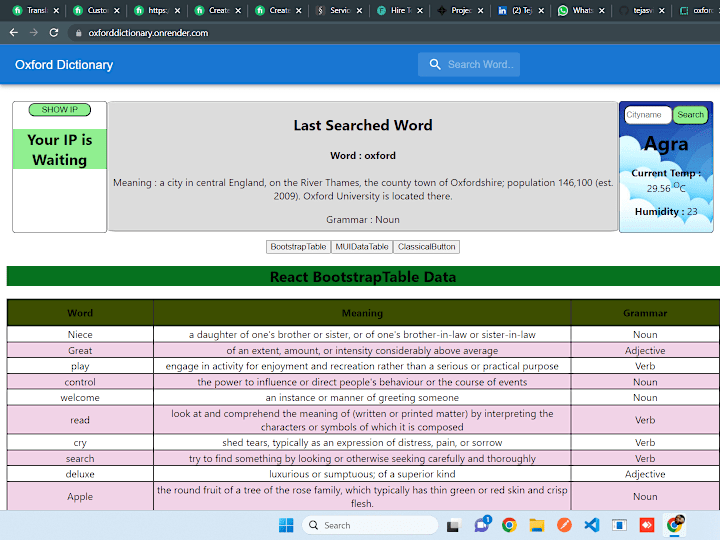The image size is (720, 540).
Task: Select the Niece word cell
Action: click(x=80, y=334)
